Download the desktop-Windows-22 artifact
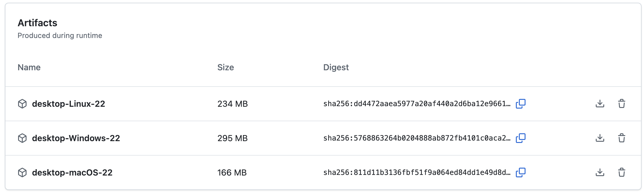The width and height of the screenshot is (644, 193). point(600,138)
